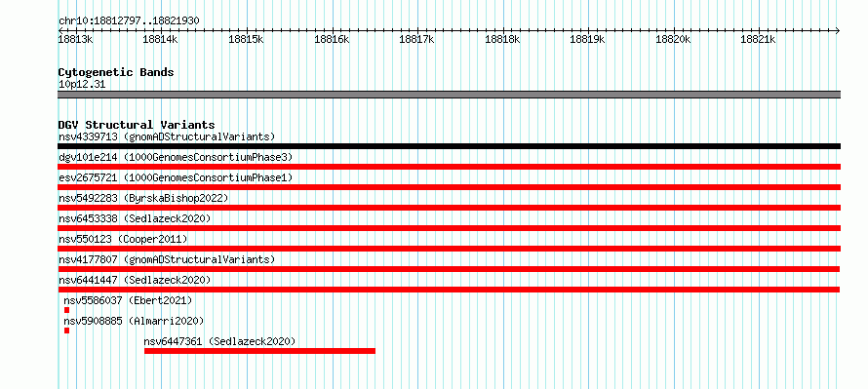Click the DGV Structural Variants track title
This screenshot has width=868, height=389.
(137, 125)
